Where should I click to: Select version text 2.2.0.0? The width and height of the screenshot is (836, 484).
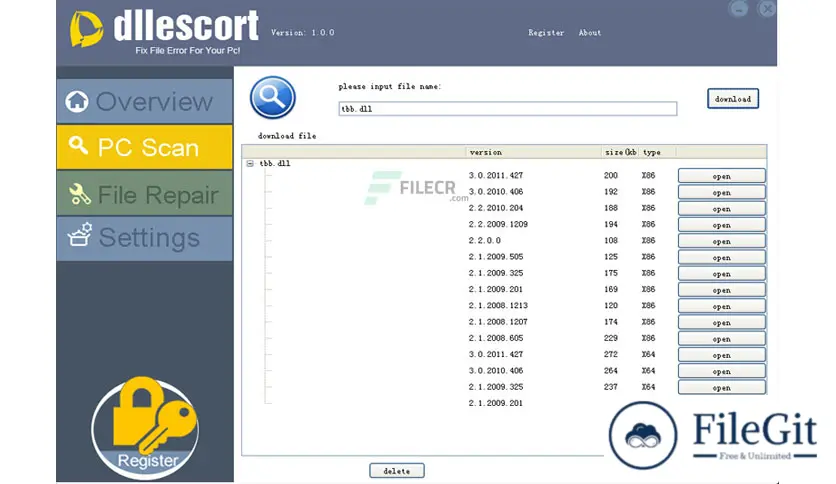tap(485, 240)
